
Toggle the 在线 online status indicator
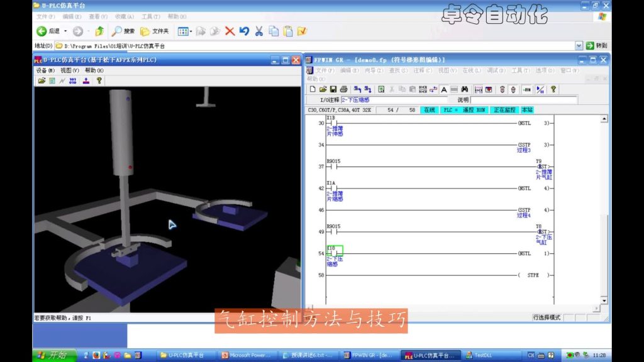[429, 110]
